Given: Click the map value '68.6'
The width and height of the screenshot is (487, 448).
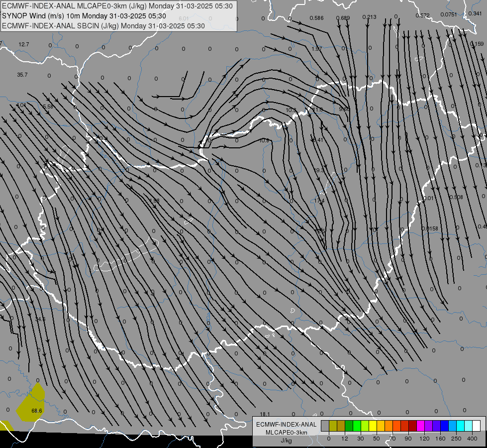Looking at the screenshot, I should coord(37,411).
